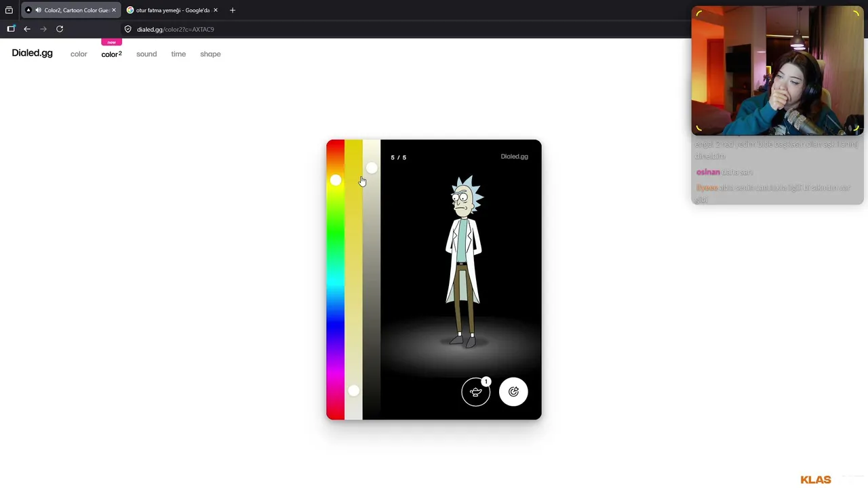Viewport: 868px width, 488px height.
Task: Click the webcam overlay video
Action: click(x=777, y=70)
